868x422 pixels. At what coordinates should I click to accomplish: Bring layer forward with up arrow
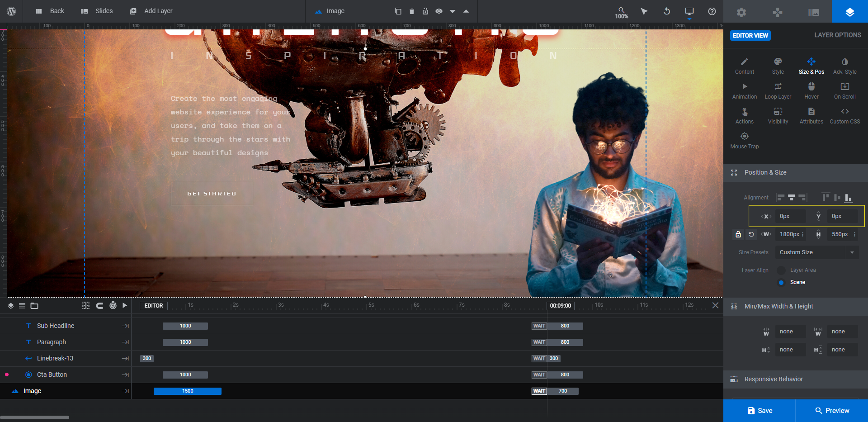(x=466, y=11)
